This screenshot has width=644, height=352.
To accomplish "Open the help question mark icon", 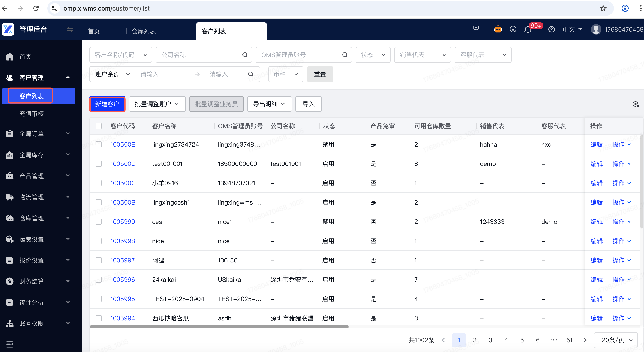I will click(x=551, y=30).
